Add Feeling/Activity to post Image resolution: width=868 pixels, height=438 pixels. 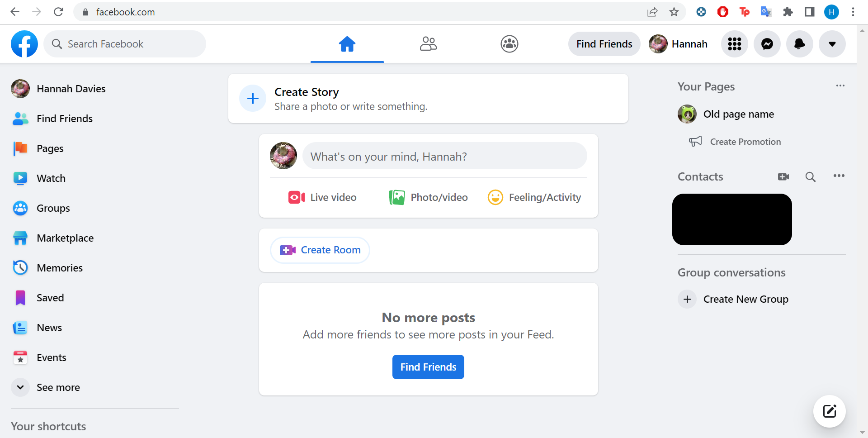click(x=534, y=197)
